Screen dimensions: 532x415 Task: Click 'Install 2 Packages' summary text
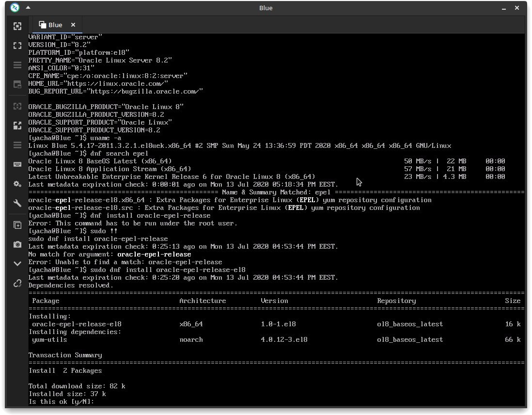pos(65,370)
